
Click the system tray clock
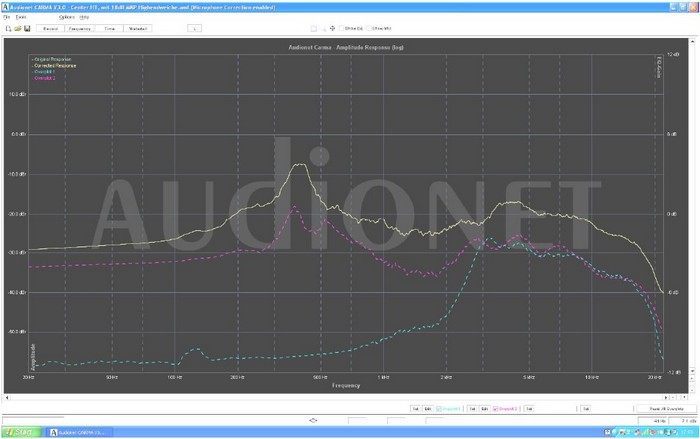coord(686,432)
